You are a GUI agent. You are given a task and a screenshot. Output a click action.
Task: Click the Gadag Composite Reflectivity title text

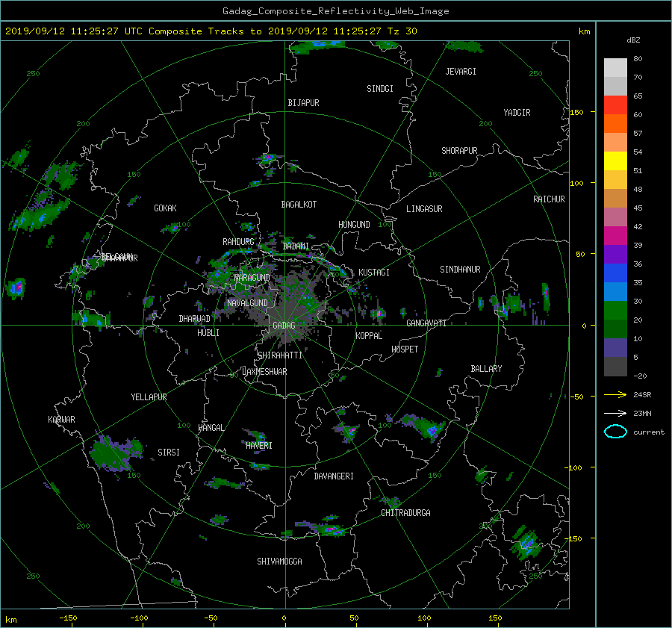335,11
